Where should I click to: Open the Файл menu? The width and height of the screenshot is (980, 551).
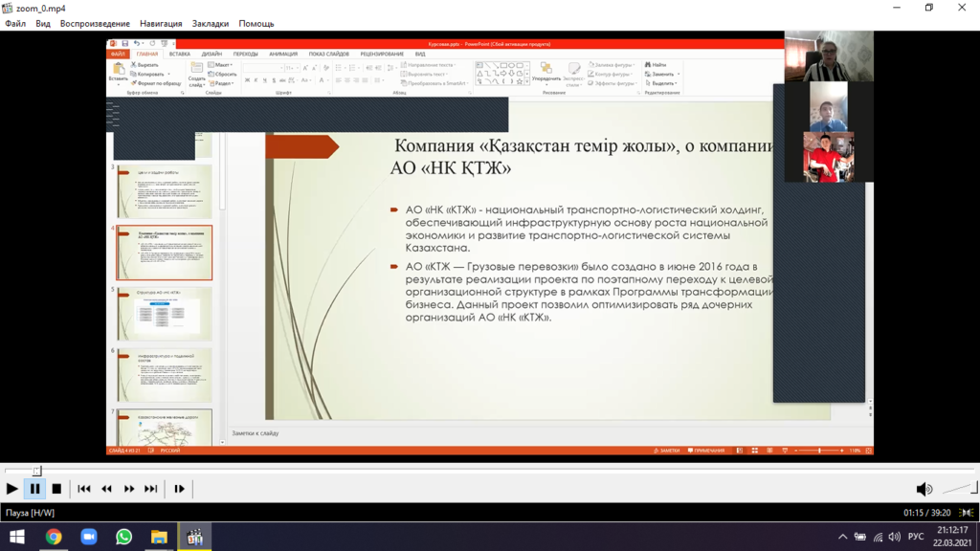click(15, 24)
